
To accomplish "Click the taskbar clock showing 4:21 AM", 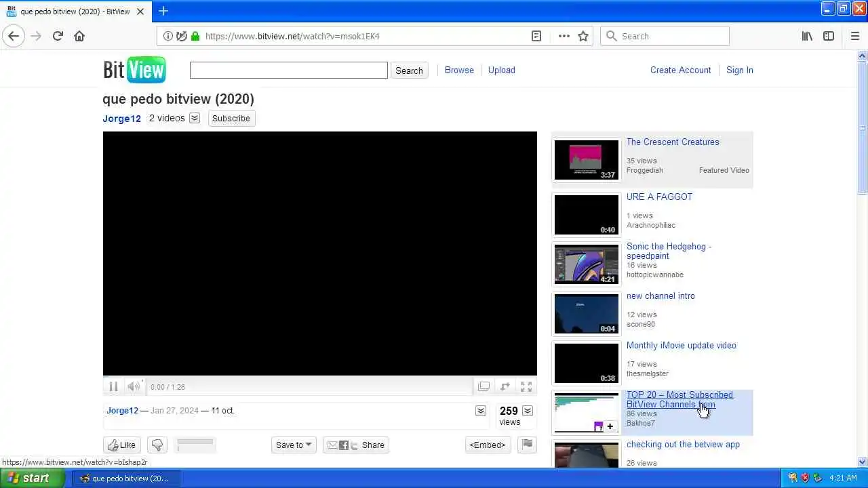I will pos(844,478).
